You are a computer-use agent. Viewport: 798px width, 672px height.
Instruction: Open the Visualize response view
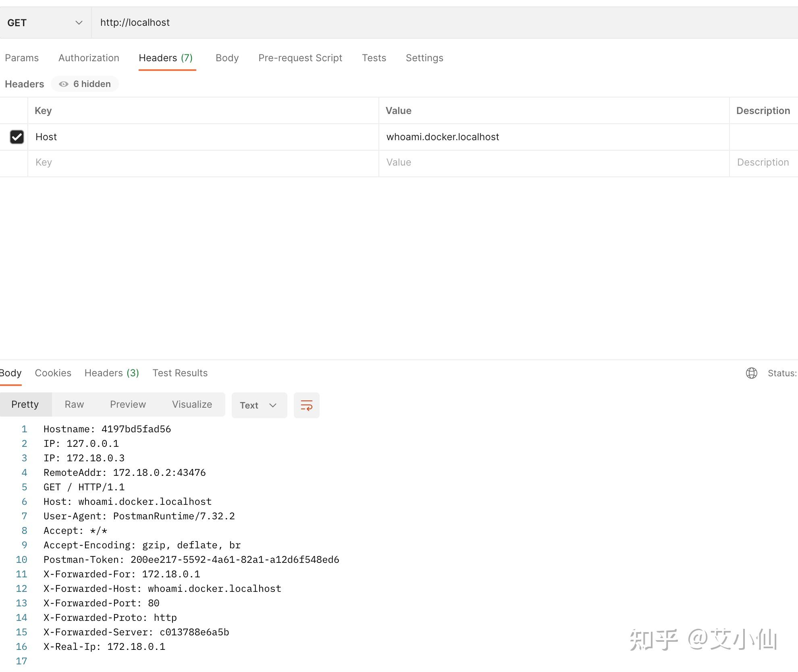click(x=192, y=404)
